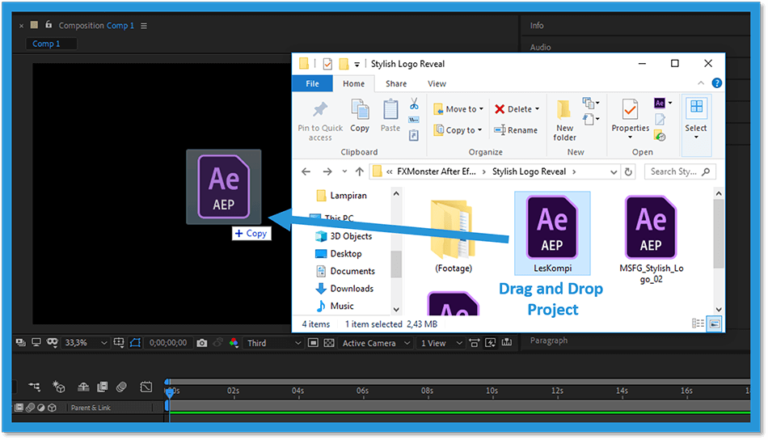The height and width of the screenshot is (440, 768).
Task: Switch Explorer to details view
Action: coord(698,324)
